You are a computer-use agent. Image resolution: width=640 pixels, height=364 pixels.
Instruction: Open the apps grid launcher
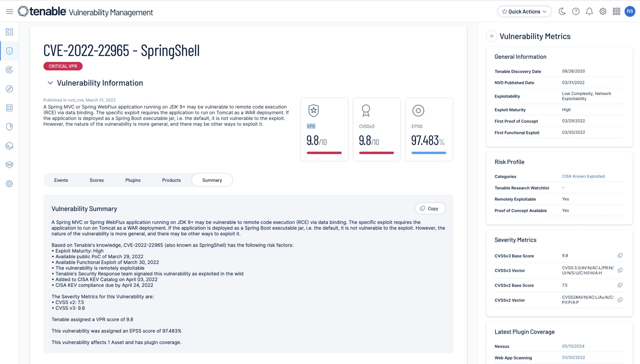point(616,12)
